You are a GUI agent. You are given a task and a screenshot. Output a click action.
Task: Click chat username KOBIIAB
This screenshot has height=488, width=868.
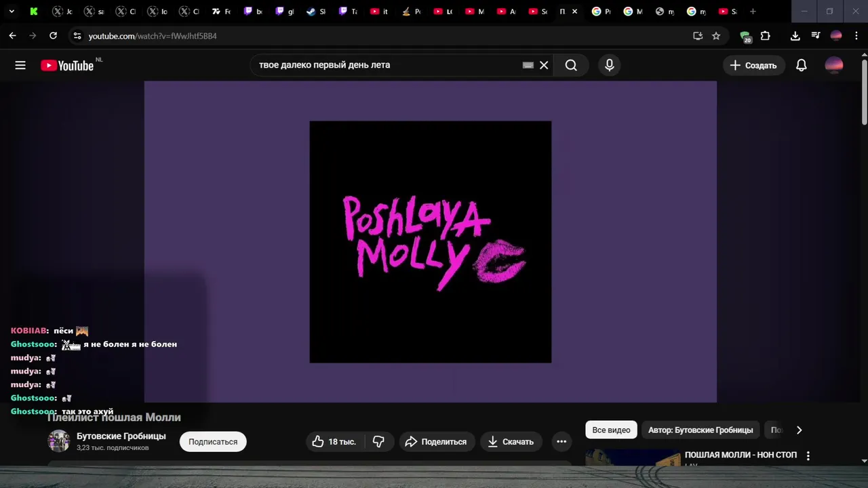pos(28,331)
